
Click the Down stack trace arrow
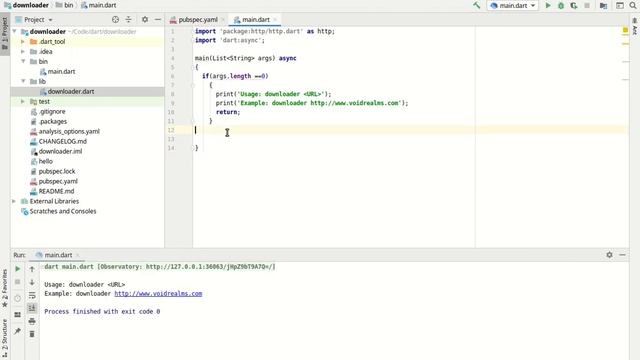pos(32,282)
